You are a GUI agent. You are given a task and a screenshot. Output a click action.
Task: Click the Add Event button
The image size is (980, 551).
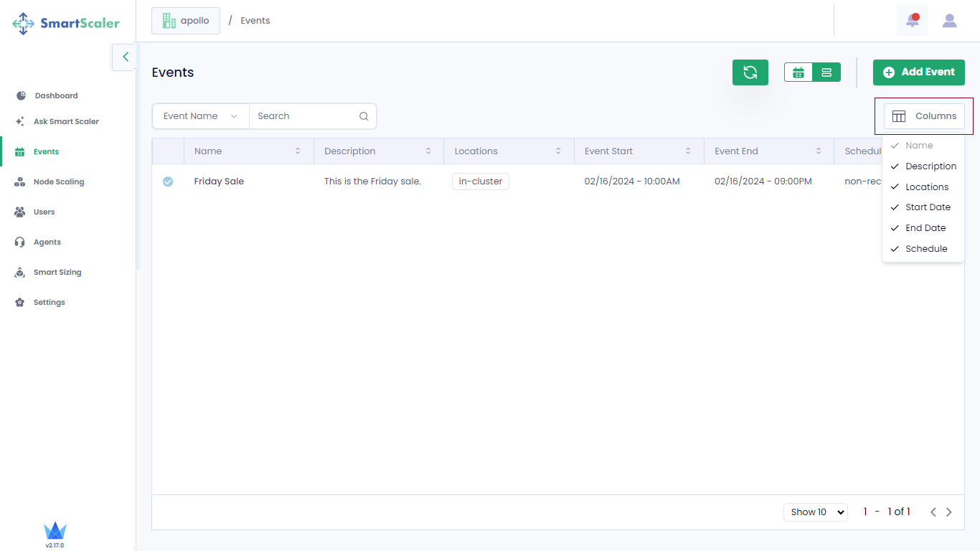(x=918, y=72)
